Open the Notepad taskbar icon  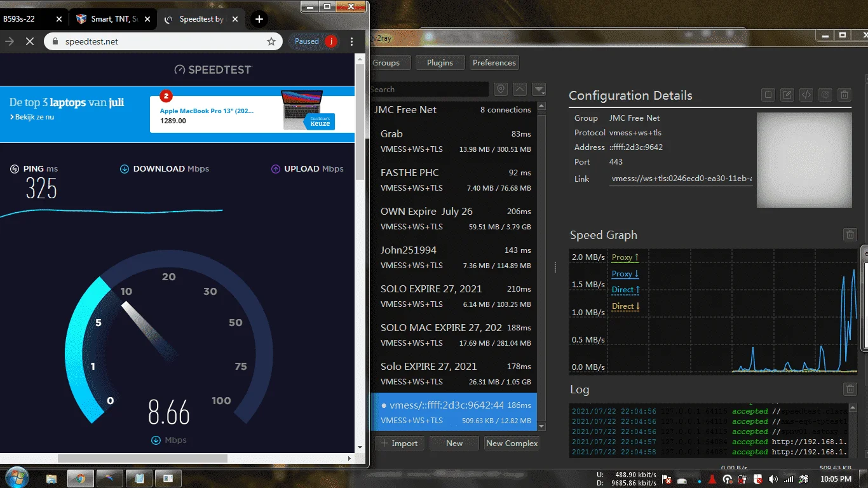(x=139, y=478)
